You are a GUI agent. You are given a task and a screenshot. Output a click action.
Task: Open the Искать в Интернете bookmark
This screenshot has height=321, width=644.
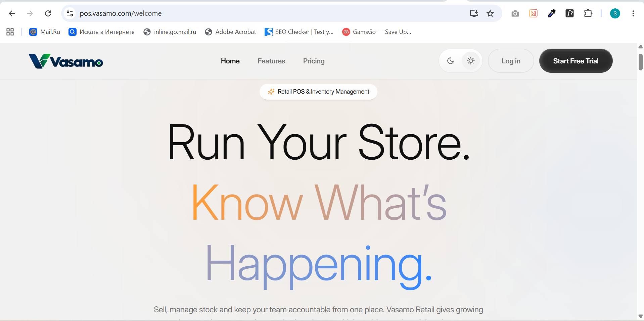[101, 32]
